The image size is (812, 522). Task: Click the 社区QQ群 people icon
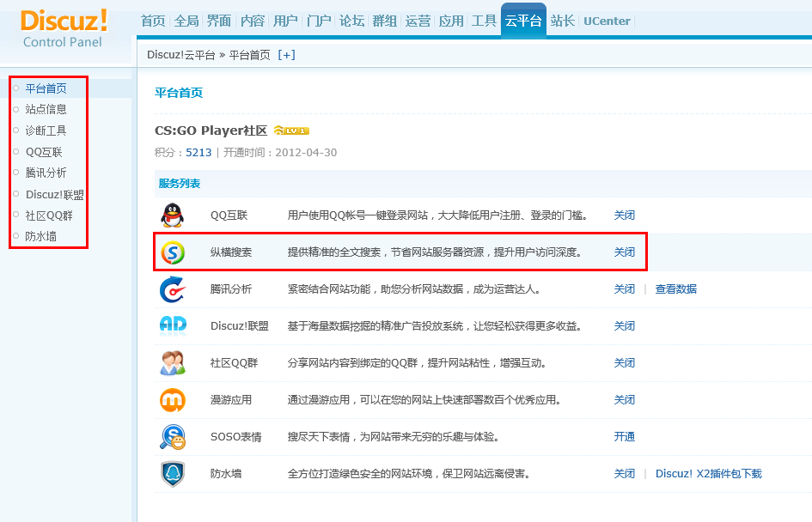pos(173,362)
